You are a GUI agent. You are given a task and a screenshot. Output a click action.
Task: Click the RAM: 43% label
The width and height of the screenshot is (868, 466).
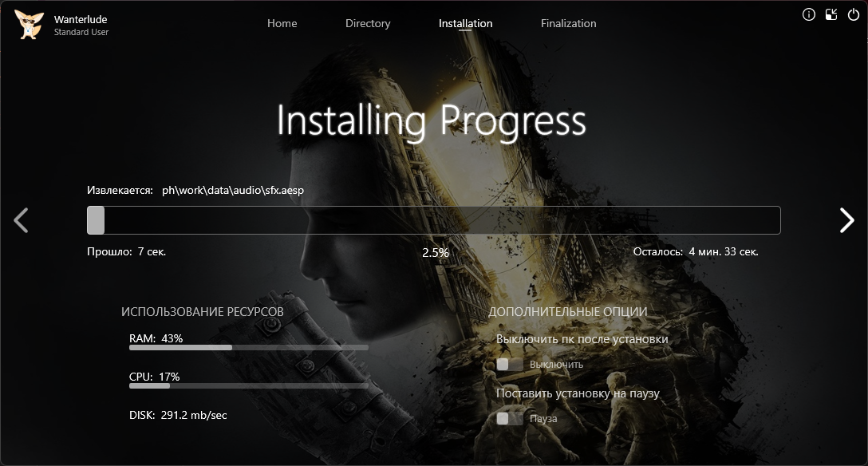[156, 338]
